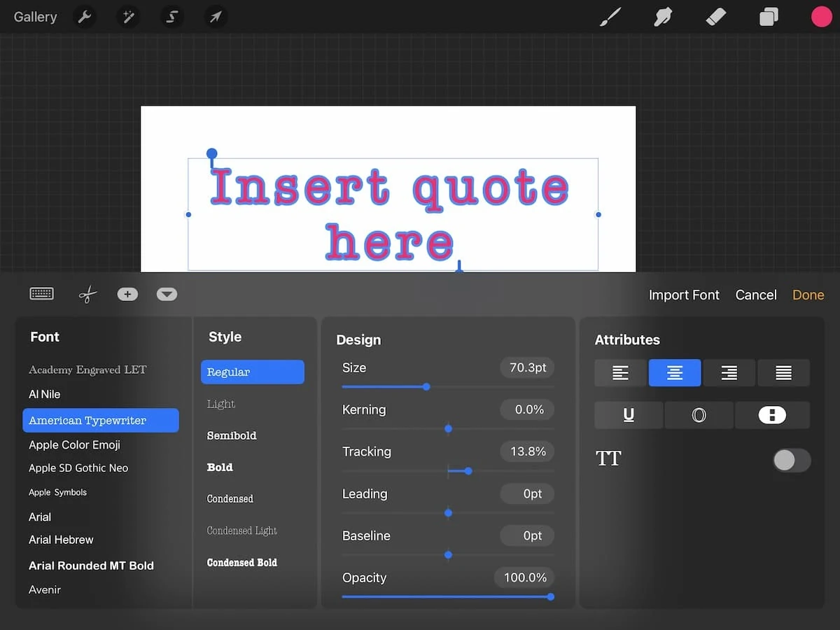
Task: Click the Opacity slider handle
Action: (551, 597)
